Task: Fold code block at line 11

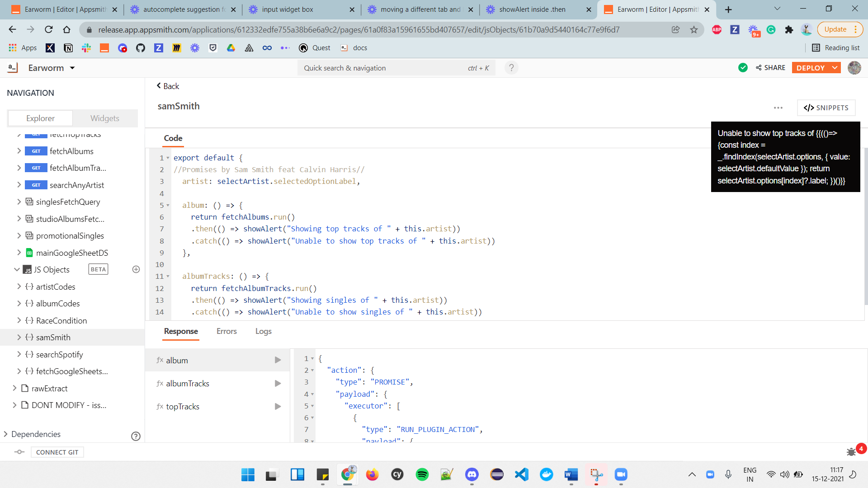Action: (168, 277)
